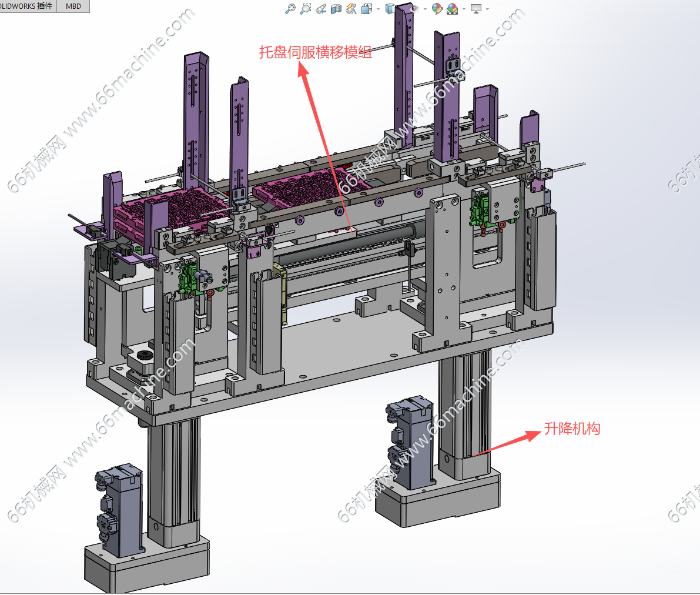Click the 升降机构 annotation label

pos(572,429)
